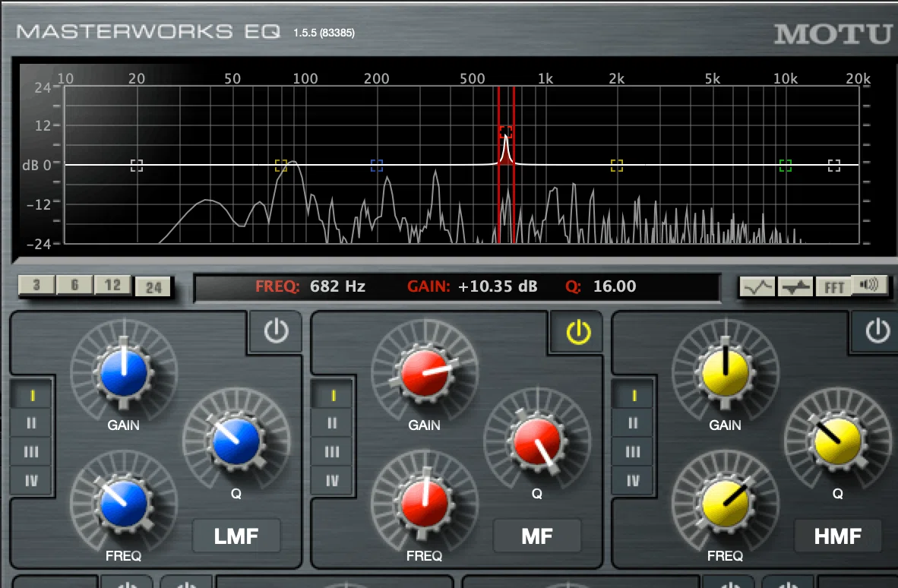Select the blue band handle at 200 Hz
This screenshot has height=588, width=898.
376,166
